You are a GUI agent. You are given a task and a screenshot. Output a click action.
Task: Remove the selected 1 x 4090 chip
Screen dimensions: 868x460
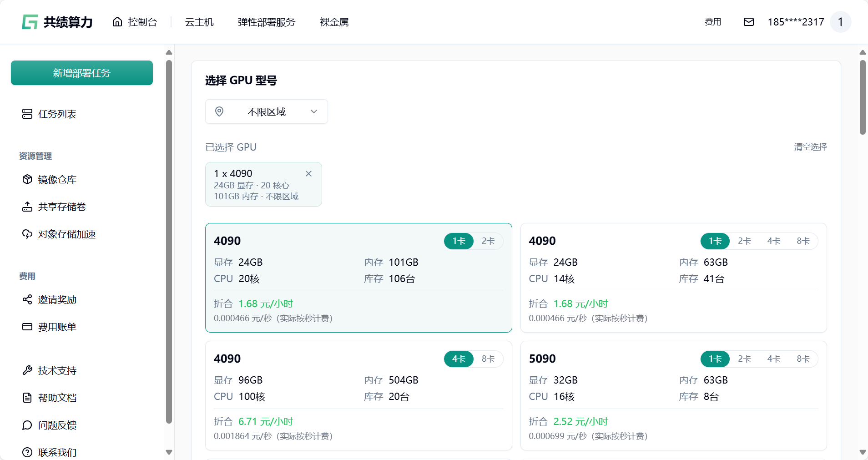[x=308, y=173]
